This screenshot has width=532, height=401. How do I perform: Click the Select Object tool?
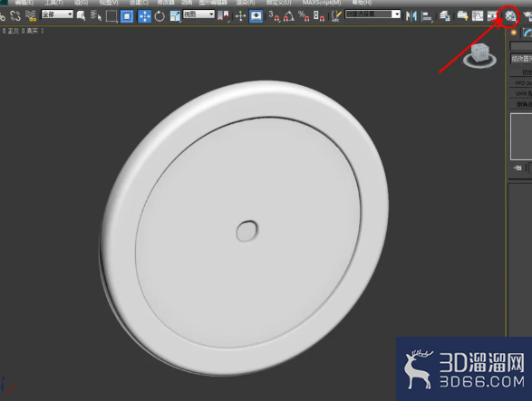click(81, 15)
